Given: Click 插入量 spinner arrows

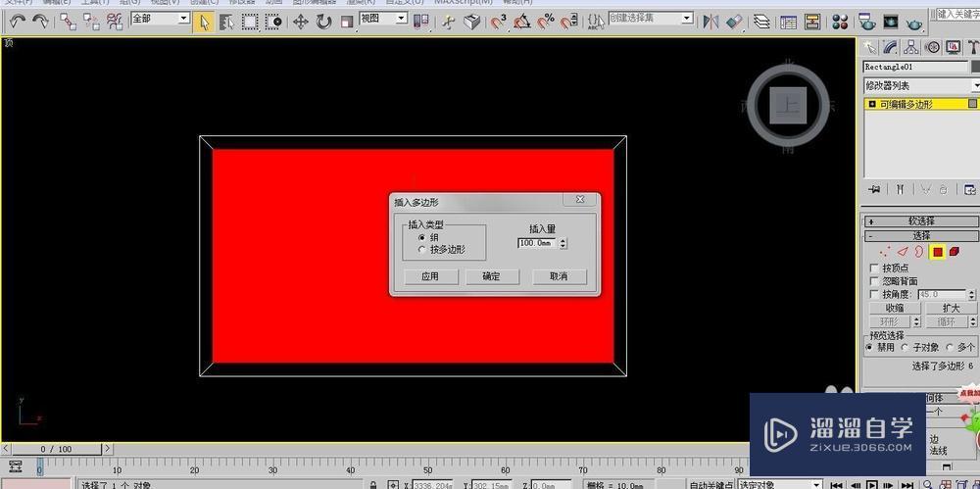Looking at the screenshot, I should [x=563, y=243].
